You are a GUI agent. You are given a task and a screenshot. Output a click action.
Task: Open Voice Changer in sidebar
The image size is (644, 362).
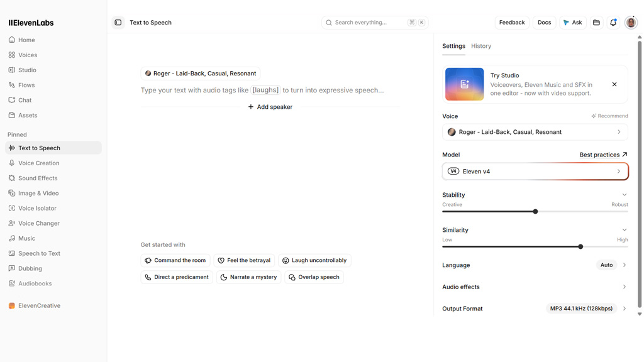[53, 223]
